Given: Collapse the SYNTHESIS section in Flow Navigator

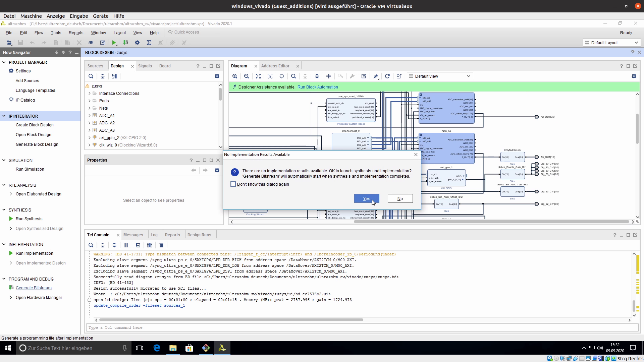Looking at the screenshot, I should (4, 210).
